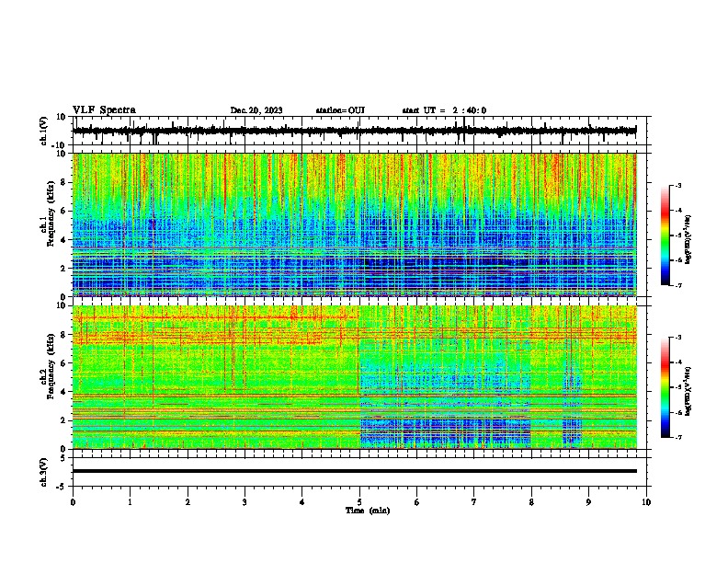
Task: Click the ch.3 flat black trace line
Action: [354, 471]
